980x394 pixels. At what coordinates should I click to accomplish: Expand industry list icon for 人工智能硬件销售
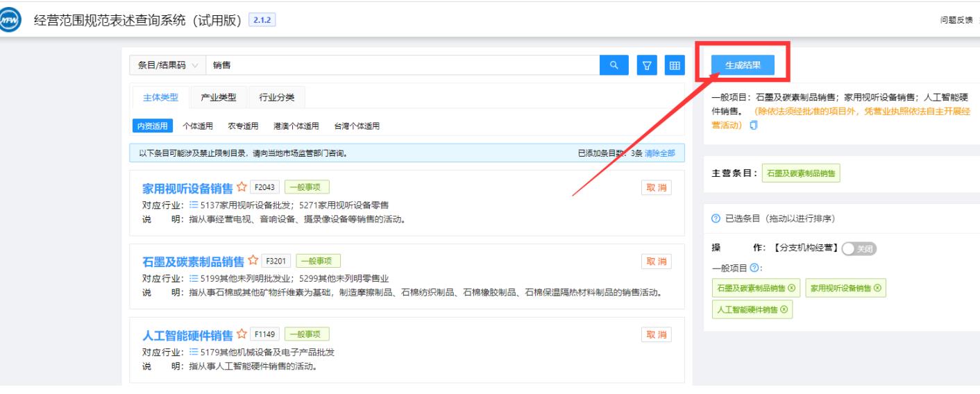[x=194, y=352]
